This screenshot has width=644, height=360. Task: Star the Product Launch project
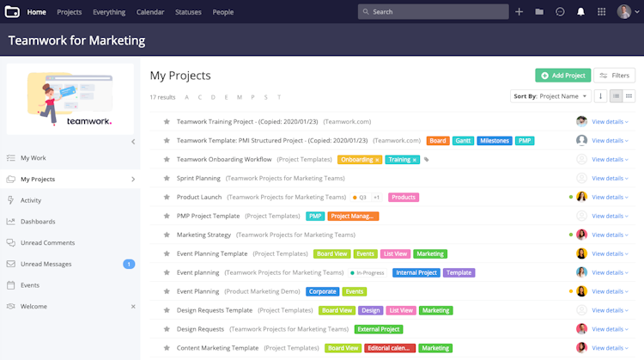[167, 198]
